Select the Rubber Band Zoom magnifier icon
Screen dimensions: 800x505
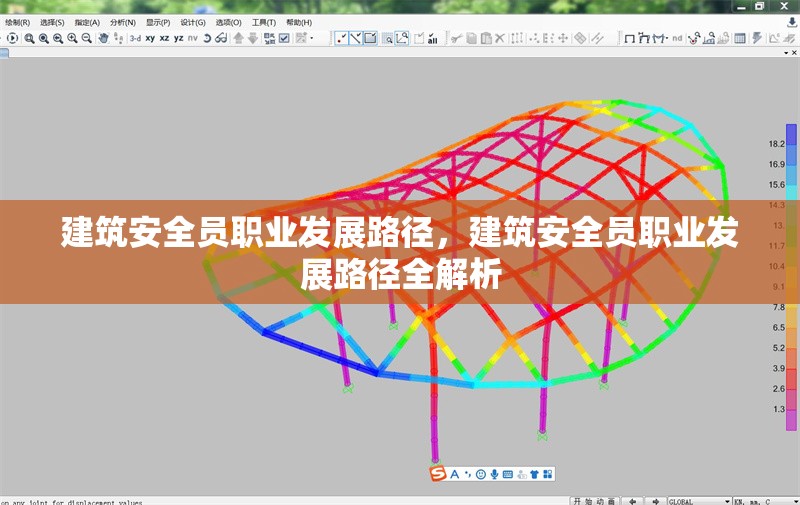pos(30,38)
